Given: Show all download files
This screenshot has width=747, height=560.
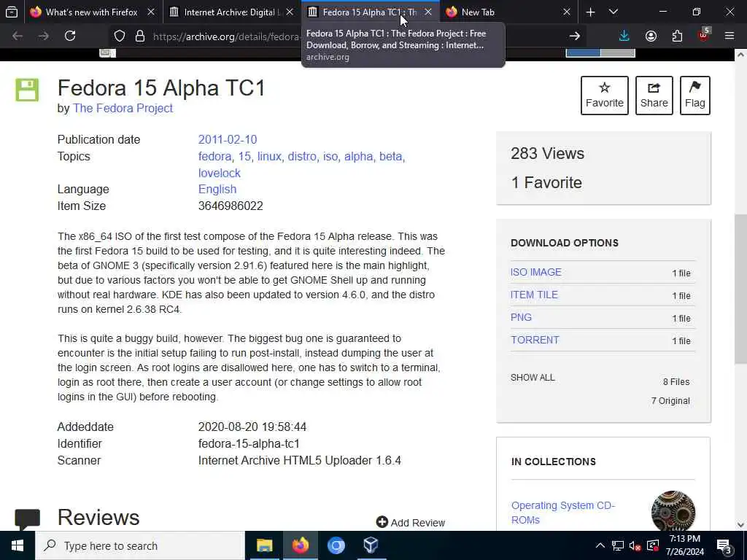Looking at the screenshot, I should tap(533, 378).
